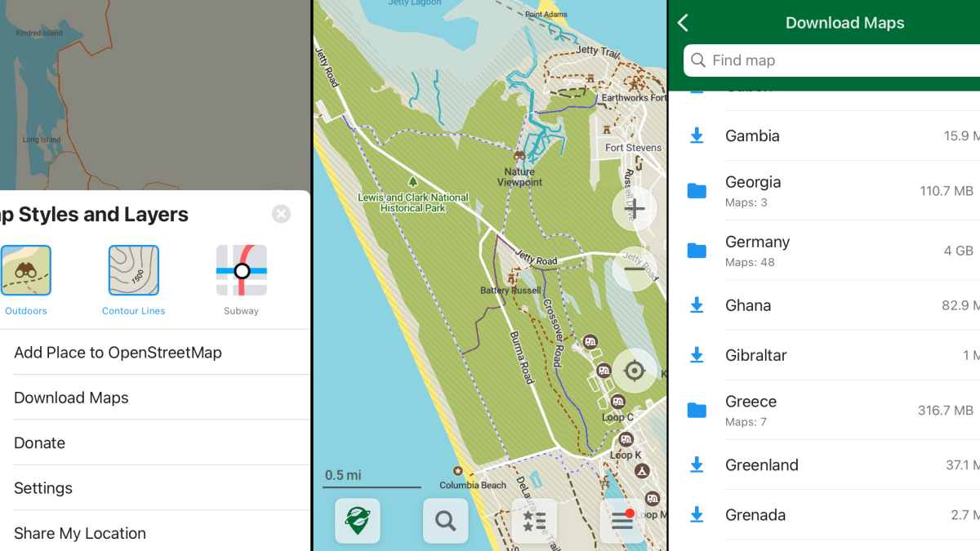Expand the Greece maps folder
The height and width of the screenshot is (551, 980).
click(697, 410)
